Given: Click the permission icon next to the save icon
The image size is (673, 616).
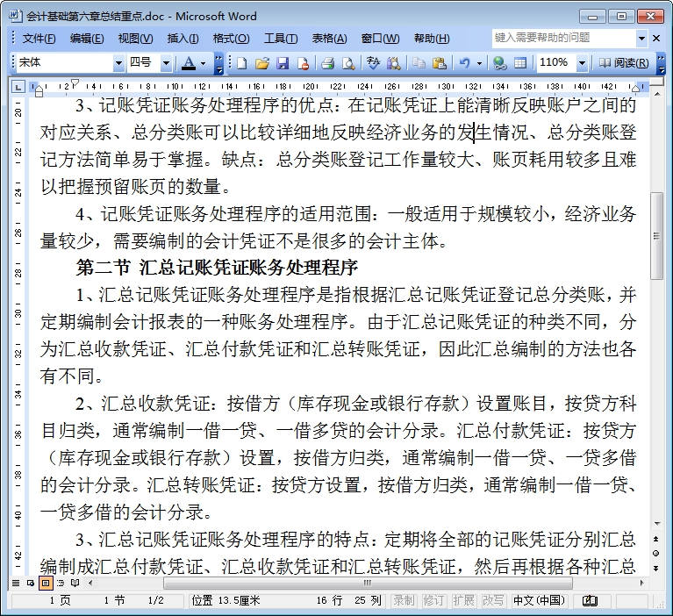Looking at the screenshot, I should tap(304, 63).
